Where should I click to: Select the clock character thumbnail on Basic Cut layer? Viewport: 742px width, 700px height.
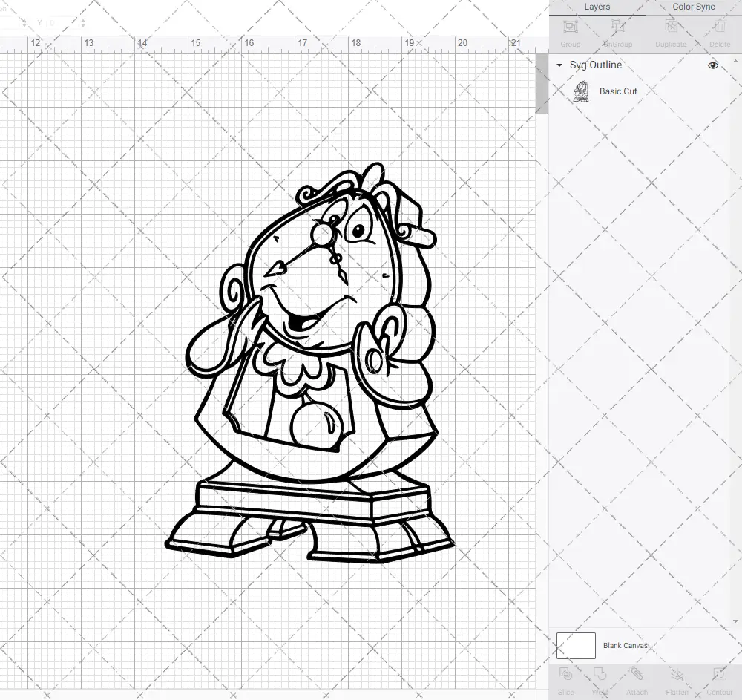pyautogui.click(x=582, y=91)
